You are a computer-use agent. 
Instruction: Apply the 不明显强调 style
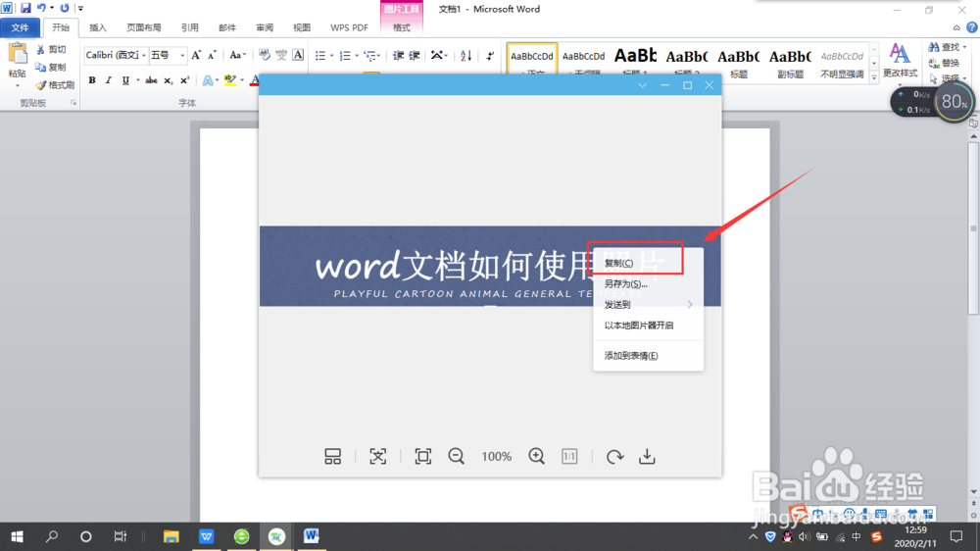click(x=841, y=62)
